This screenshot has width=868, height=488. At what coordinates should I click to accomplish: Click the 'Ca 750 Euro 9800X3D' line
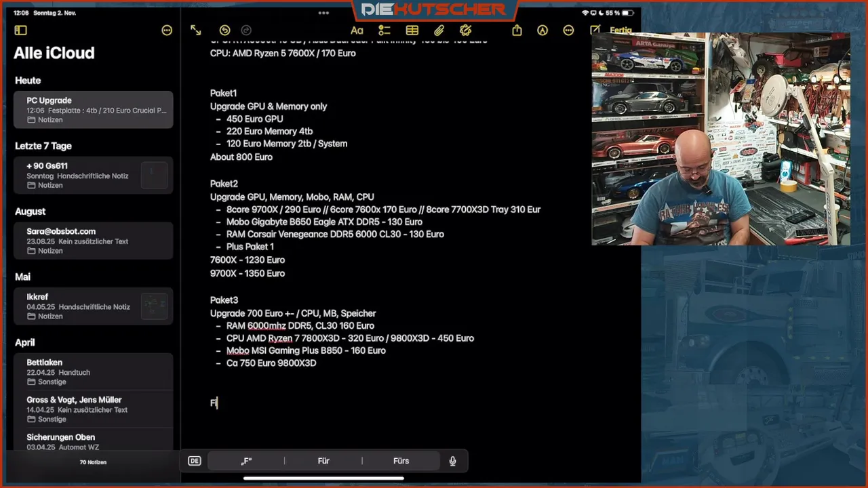point(271,363)
